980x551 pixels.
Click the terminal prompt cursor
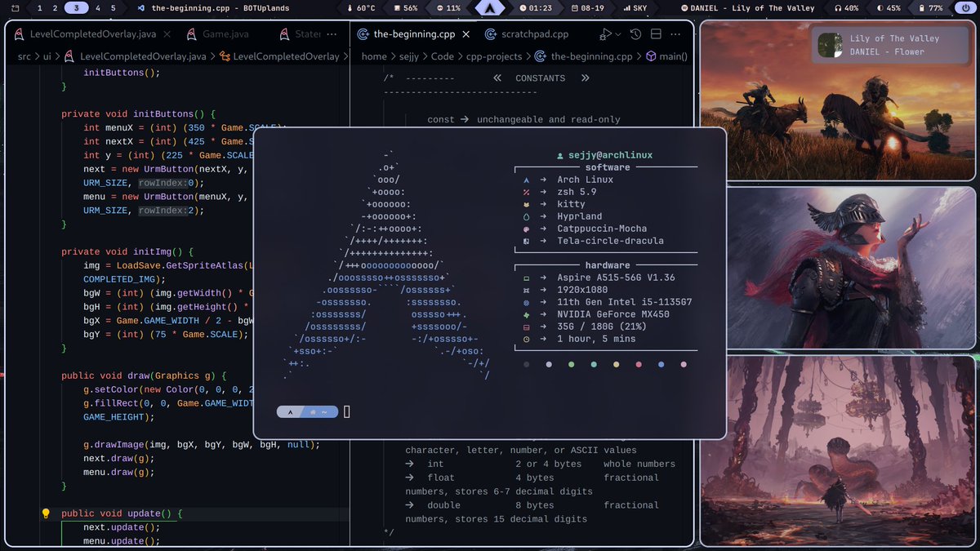pos(346,412)
